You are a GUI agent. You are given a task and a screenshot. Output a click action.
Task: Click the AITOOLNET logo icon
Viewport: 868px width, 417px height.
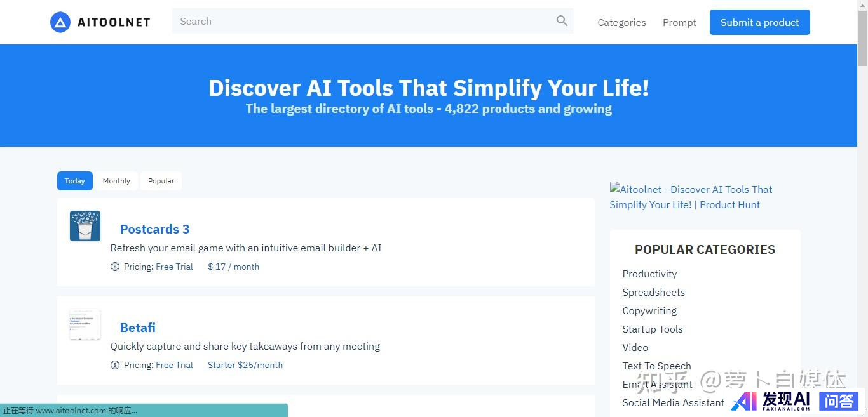(x=60, y=22)
